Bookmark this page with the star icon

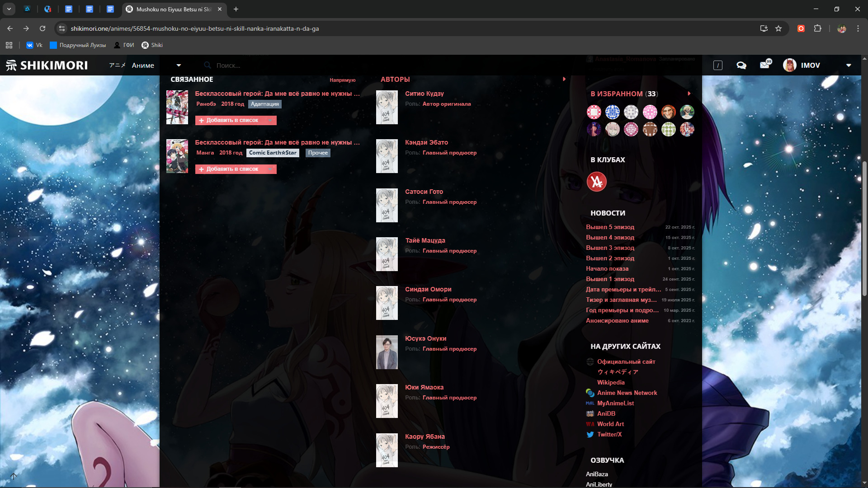(778, 28)
